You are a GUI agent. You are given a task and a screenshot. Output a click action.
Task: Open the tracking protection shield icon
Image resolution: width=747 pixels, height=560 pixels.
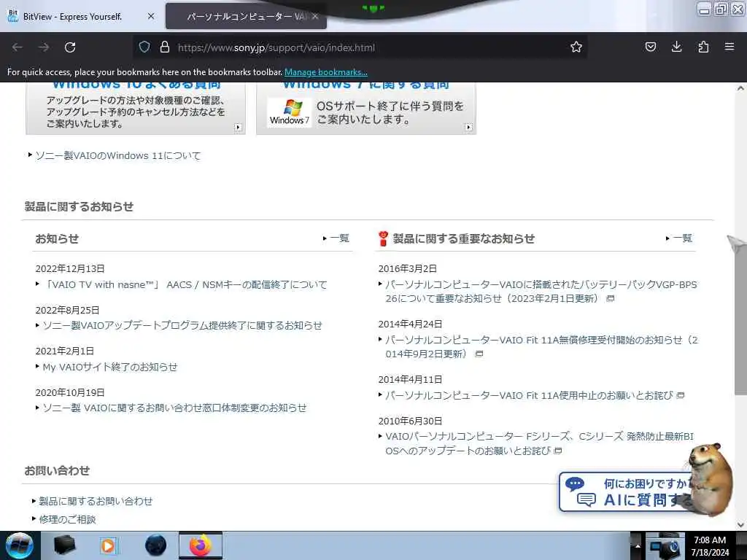(144, 47)
